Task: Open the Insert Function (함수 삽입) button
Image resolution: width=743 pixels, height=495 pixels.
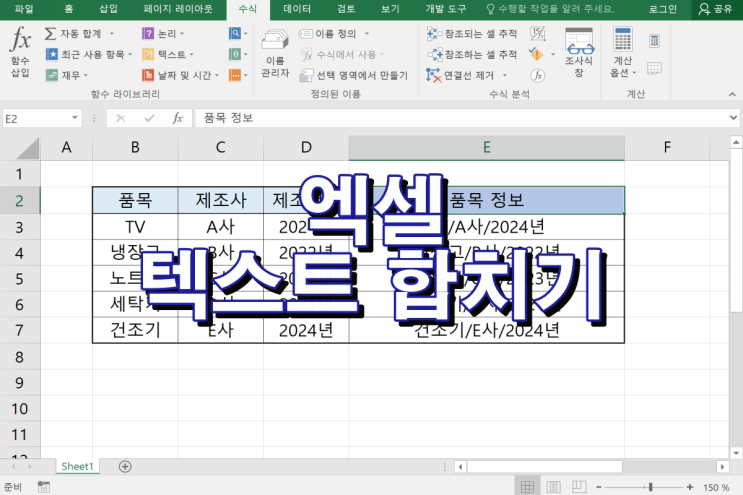Action: [20, 52]
